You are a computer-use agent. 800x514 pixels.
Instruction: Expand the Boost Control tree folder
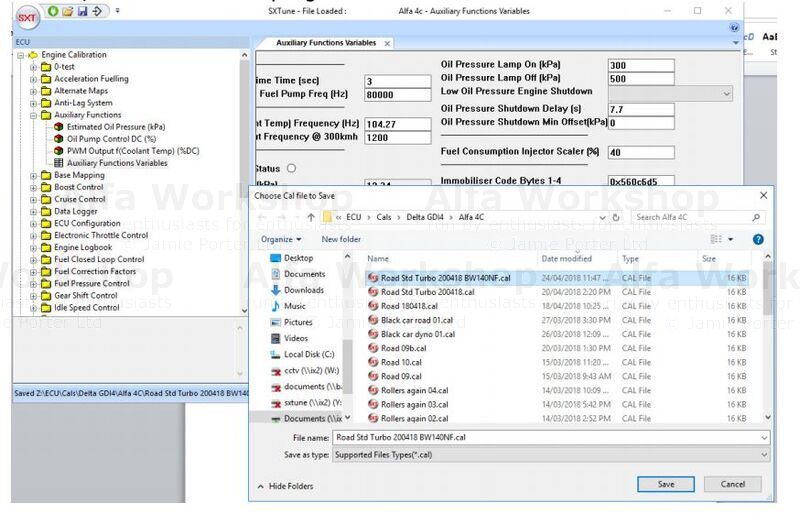33,187
